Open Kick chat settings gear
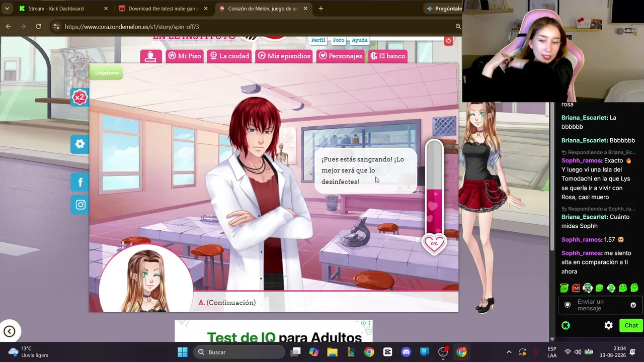Image resolution: width=644 pixels, height=362 pixels. point(608,325)
